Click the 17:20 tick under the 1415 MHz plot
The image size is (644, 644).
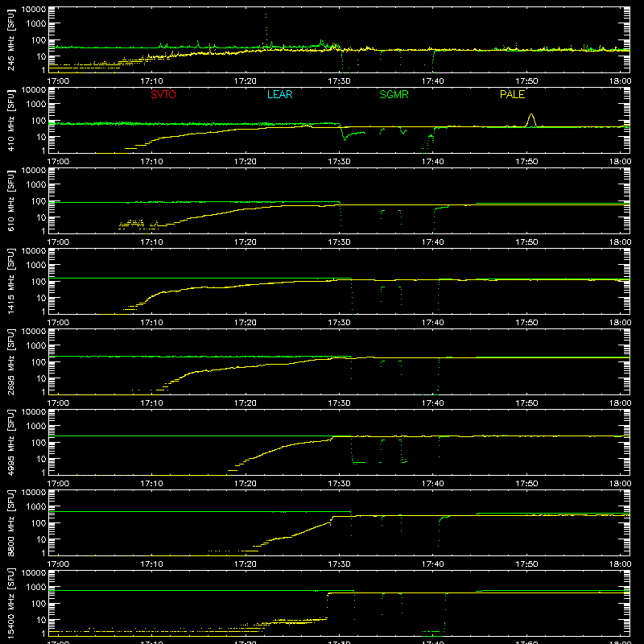coord(246,323)
